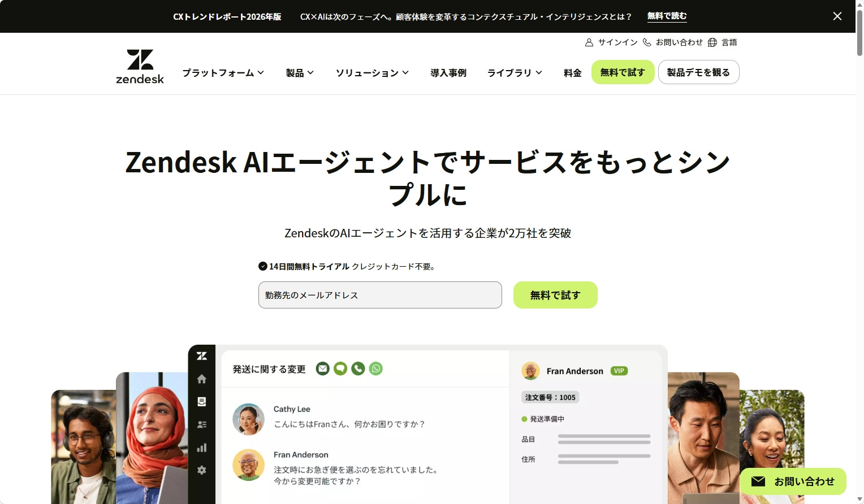Click the chat bubble channel icon
Viewport: 864px width, 504px height.
click(340, 369)
